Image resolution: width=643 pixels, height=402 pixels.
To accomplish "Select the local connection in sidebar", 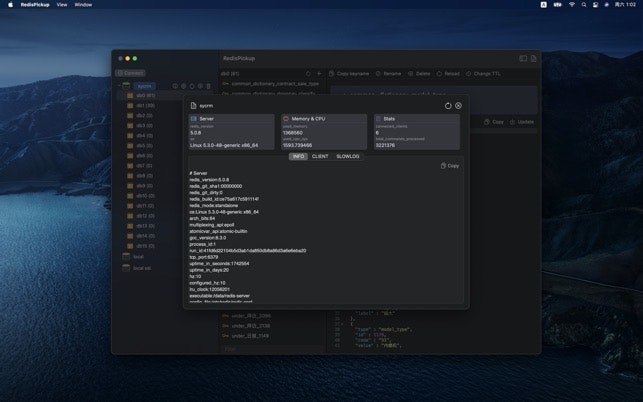I will point(138,257).
